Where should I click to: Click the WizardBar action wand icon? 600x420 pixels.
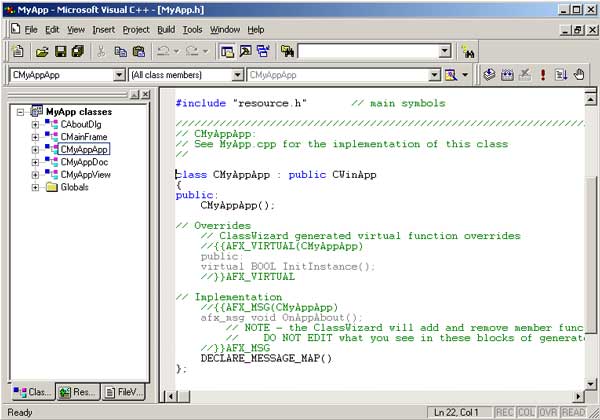[x=451, y=75]
